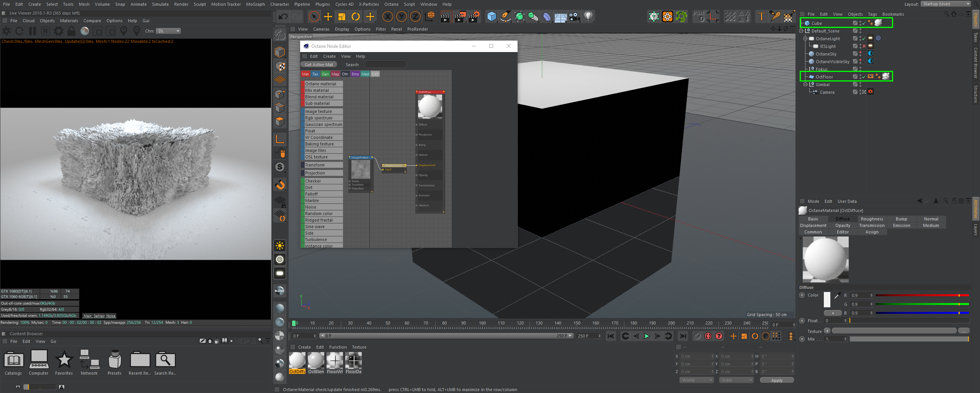
Task: Click the Node Editor Search field
Action: 386,65
